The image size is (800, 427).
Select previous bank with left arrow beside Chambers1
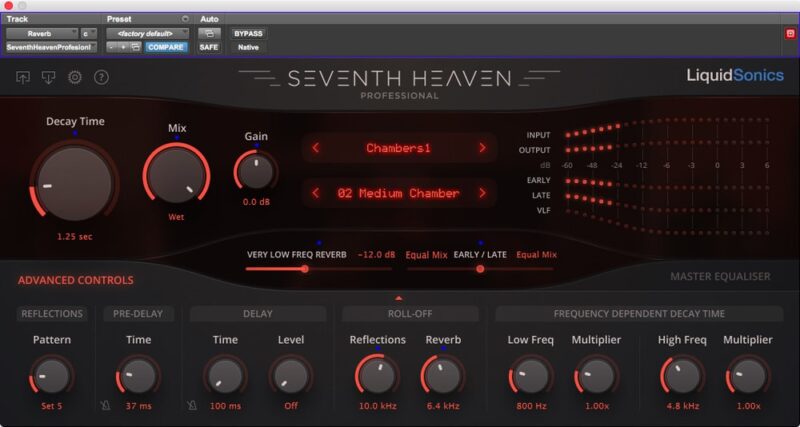tap(316, 148)
